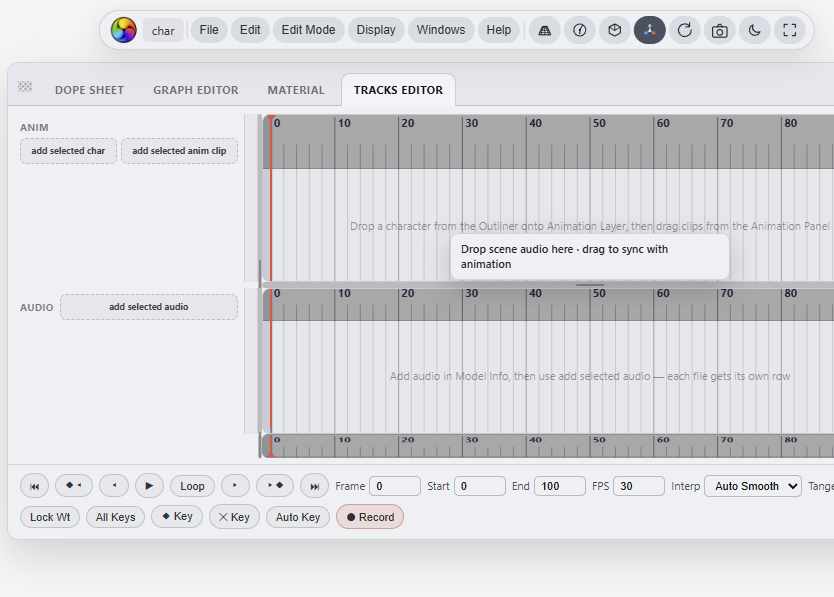Click the panel grip handle icon
The image size is (834, 597).
25,86
